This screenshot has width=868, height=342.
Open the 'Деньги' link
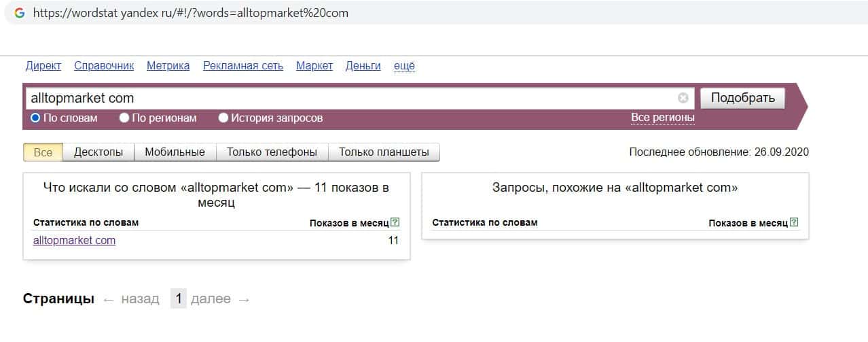[363, 66]
